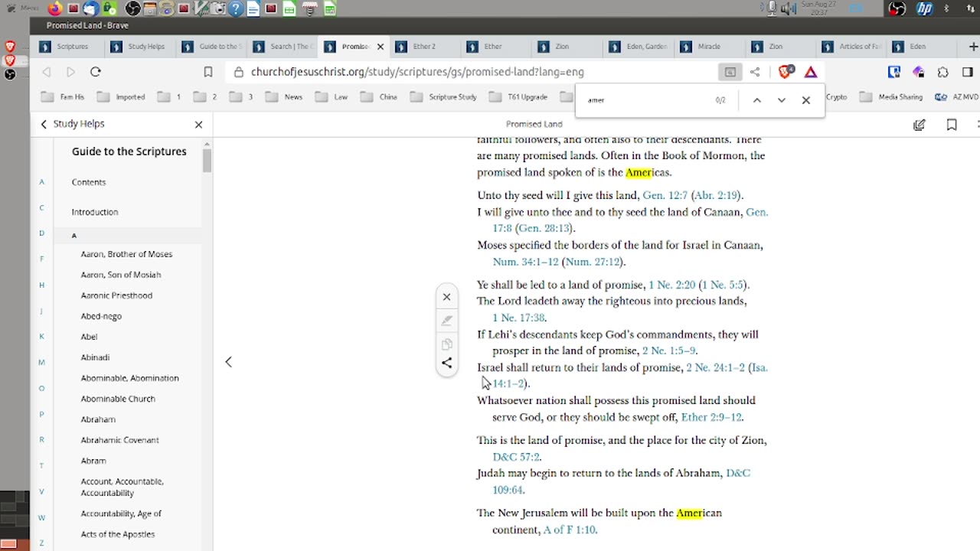Click the address bar URL
Image resolution: width=980 pixels, height=551 pixels.
pos(417,72)
